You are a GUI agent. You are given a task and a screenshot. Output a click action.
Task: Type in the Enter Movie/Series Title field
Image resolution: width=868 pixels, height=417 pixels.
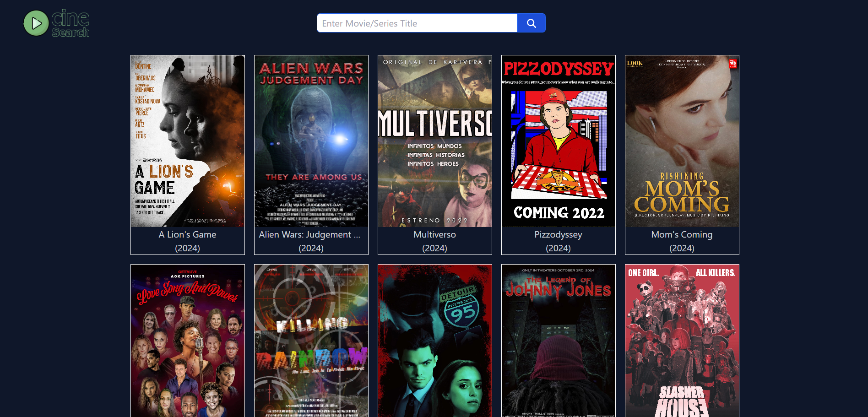pyautogui.click(x=417, y=23)
